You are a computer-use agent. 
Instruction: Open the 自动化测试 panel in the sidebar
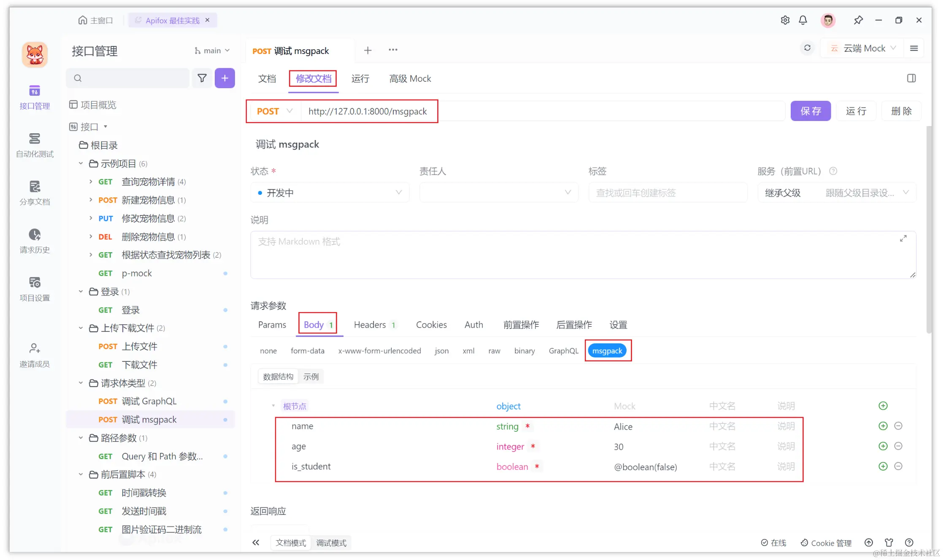[35, 145]
